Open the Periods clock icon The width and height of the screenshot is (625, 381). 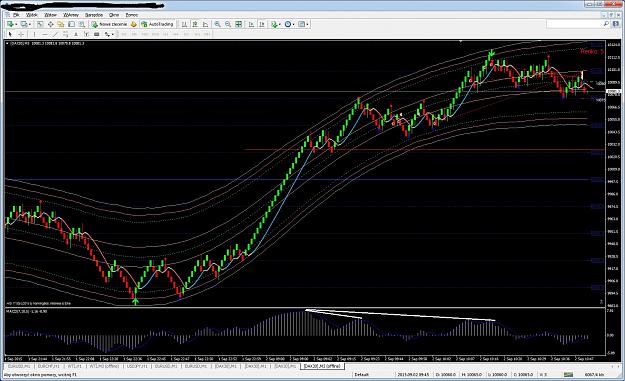[288, 24]
